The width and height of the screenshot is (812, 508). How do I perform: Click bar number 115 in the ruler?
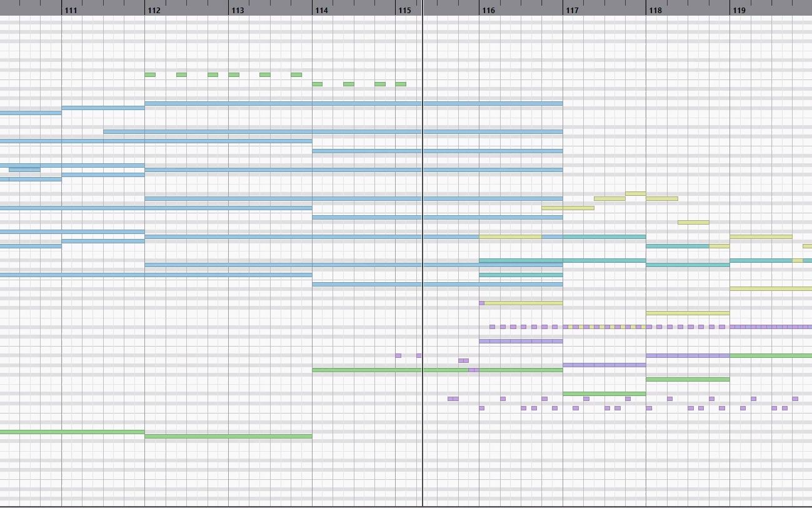pos(404,11)
